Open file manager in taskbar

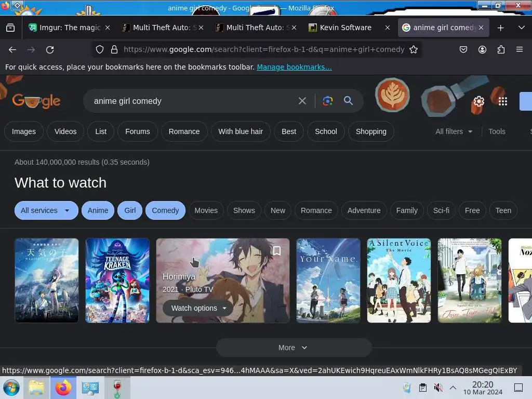[36, 388]
